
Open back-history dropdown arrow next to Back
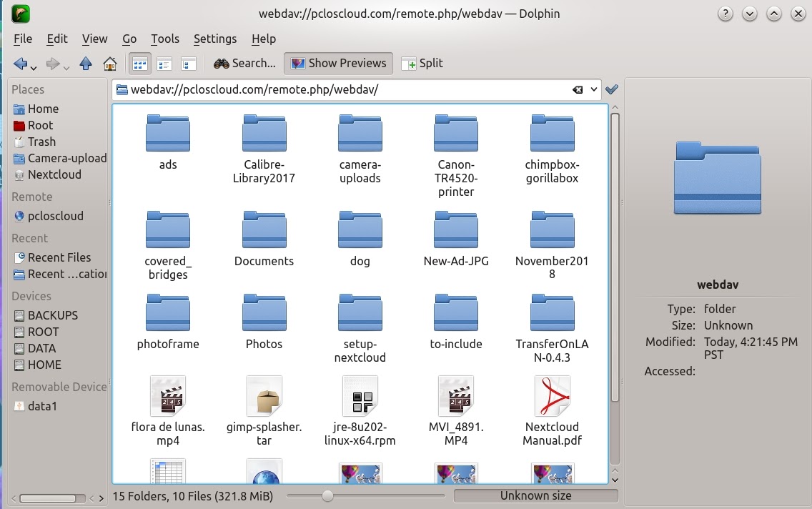(x=34, y=68)
